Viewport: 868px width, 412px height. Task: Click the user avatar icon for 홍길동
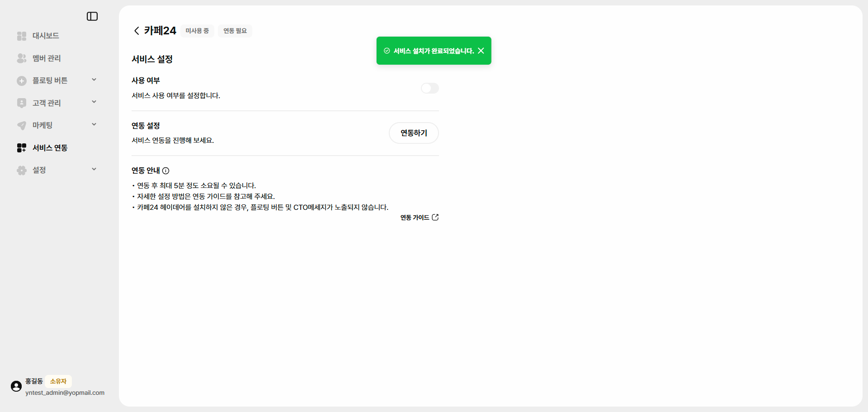pyautogui.click(x=16, y=386)
